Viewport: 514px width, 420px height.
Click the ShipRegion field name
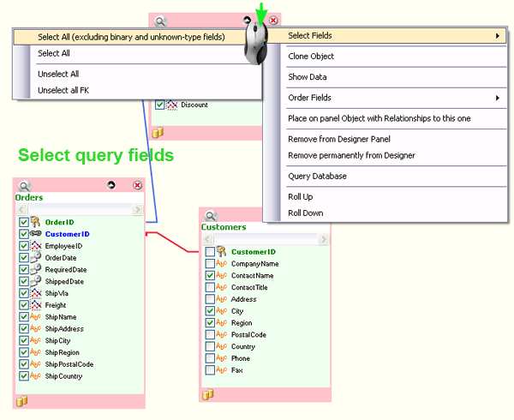click(63, 352)
